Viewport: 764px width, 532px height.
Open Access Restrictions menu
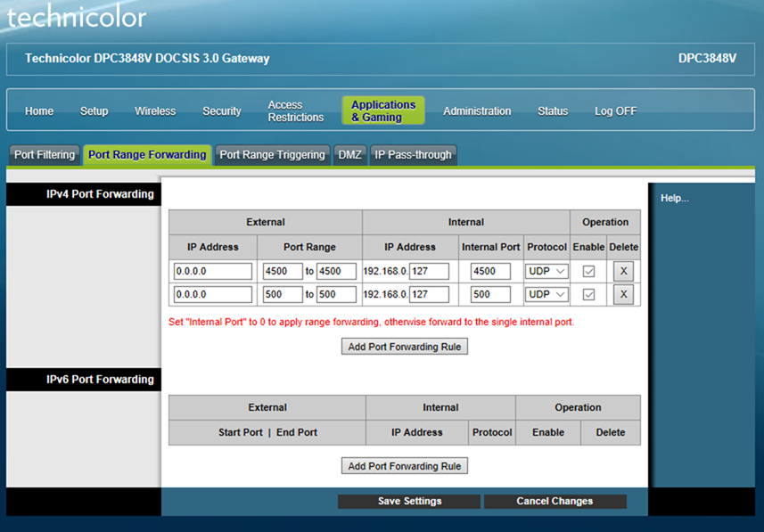click(296, 111)
